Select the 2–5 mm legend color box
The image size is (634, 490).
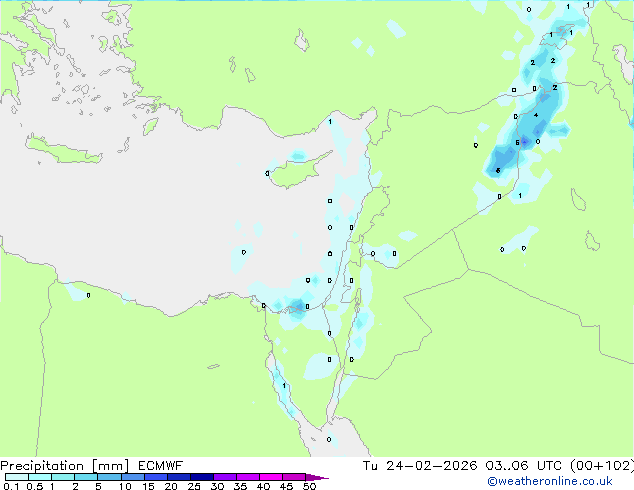(x=86, y=477)
